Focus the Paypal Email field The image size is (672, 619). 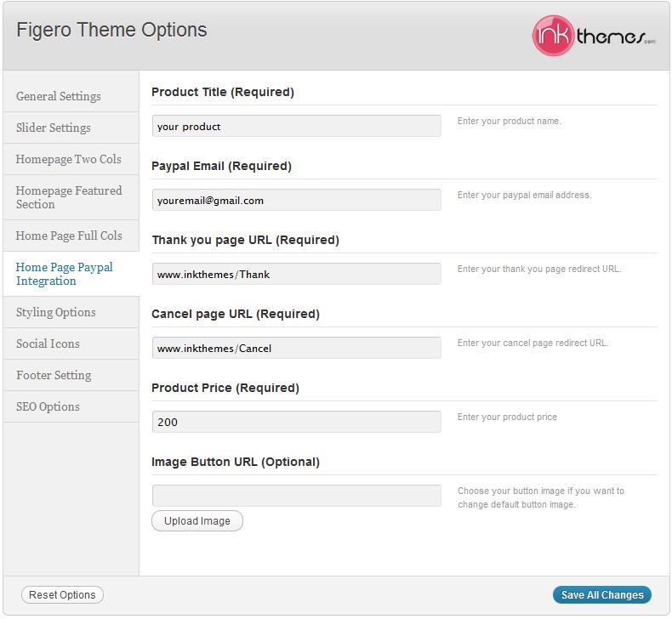[x=297, y=200]
